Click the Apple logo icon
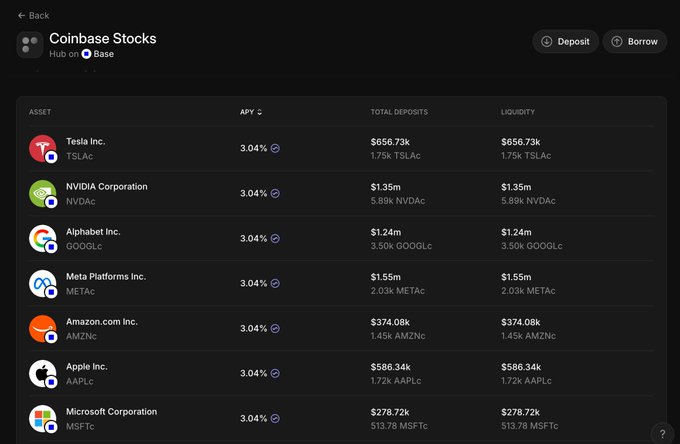The height and width of the screenshot is (444, 680). (42, 374)
